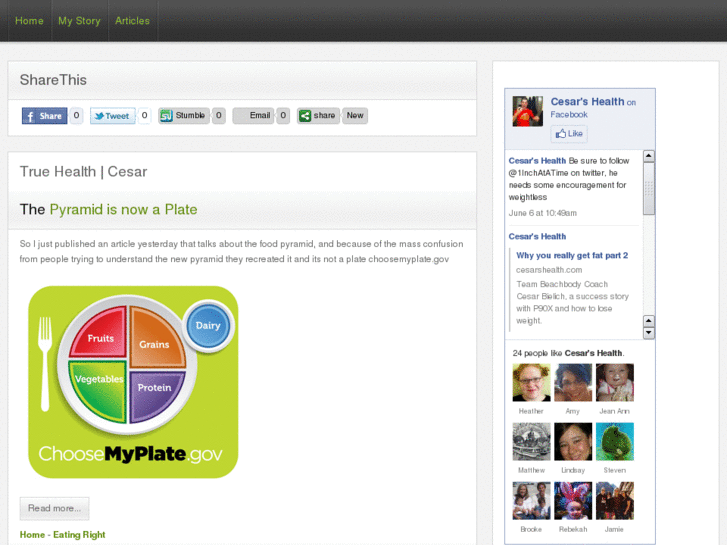The width and height of the screenshot is (727, 545).
Task: Click Cesar's Health name in second post
Action: (537, 237)
